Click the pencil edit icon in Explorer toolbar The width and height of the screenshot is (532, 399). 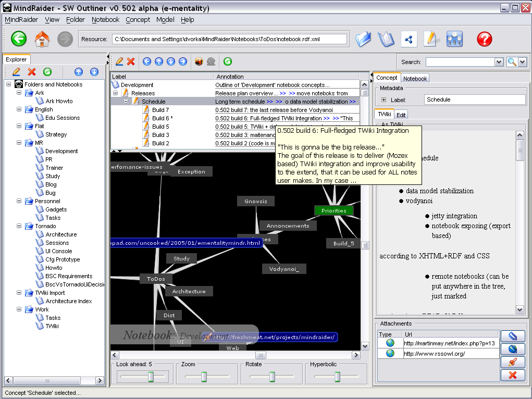click(x=16, y=72)
